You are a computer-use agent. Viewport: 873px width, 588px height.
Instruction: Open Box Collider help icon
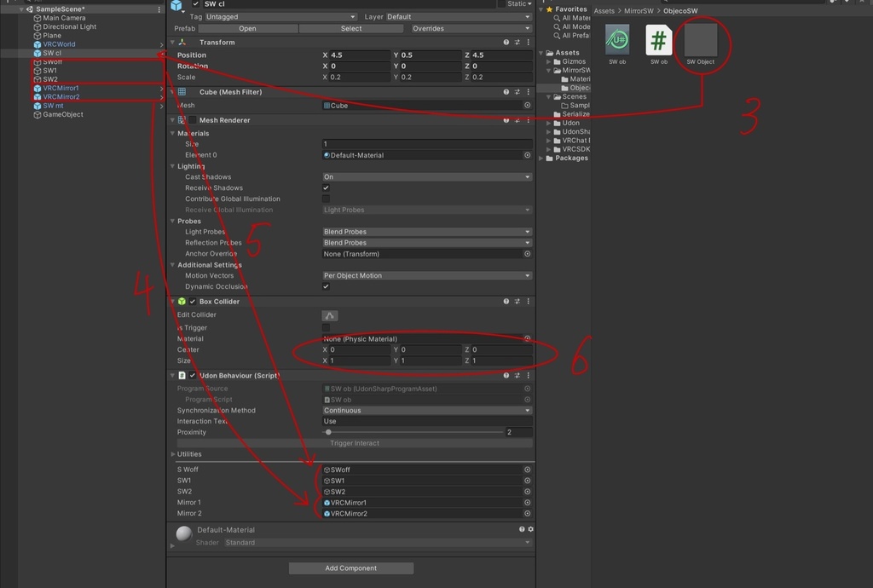(x=506, y=302)
